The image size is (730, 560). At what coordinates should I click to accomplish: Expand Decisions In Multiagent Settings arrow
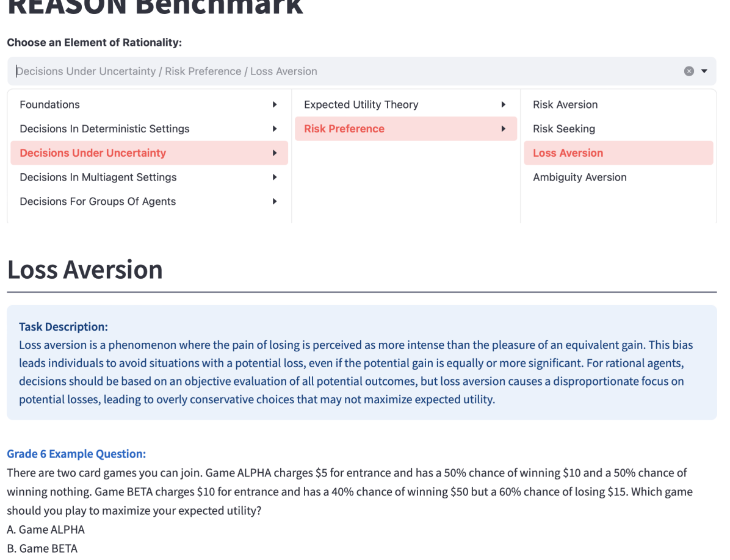pos(275,178)
